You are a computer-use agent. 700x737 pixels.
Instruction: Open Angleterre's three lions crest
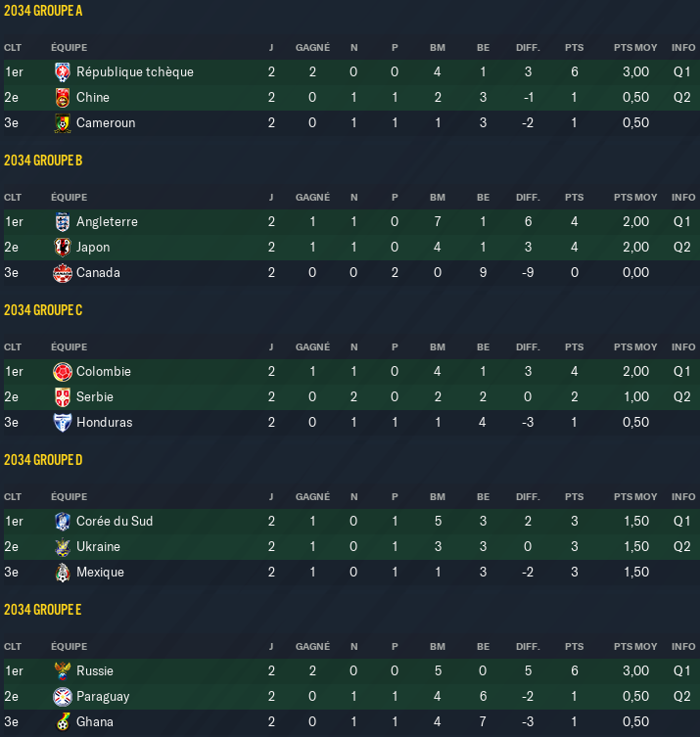click(x=63, y=222)
